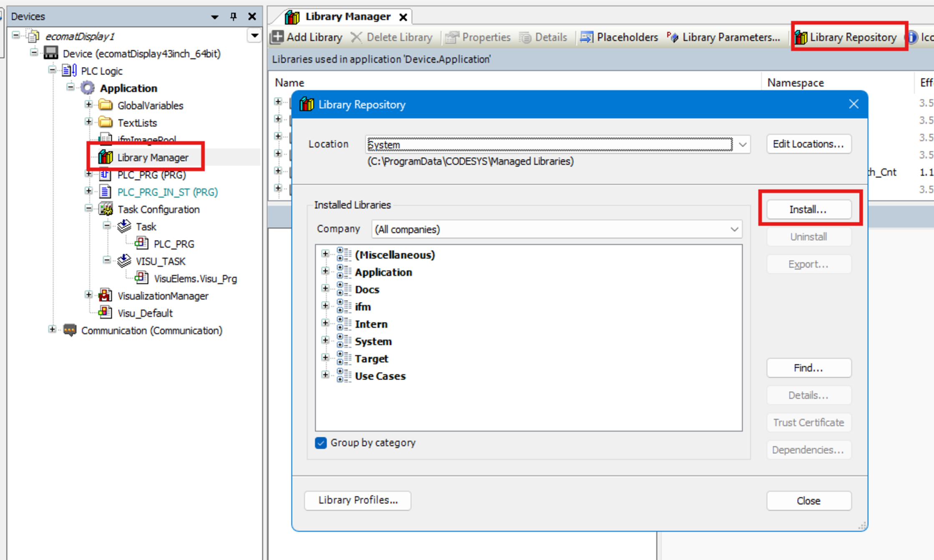This screenshot has width=934, height=560.
Task: Click the Properties toolbar icon
Action: 452,37
